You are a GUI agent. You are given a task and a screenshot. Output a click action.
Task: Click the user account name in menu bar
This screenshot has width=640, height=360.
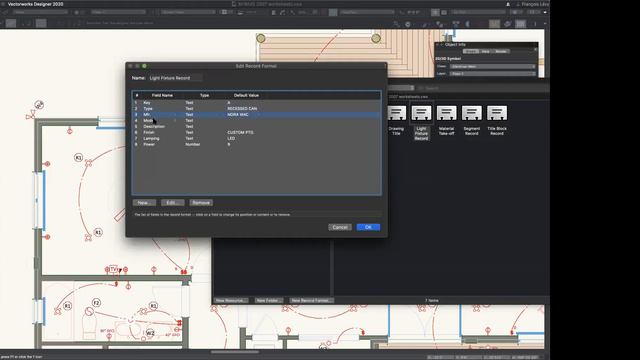tap(534, 4)
